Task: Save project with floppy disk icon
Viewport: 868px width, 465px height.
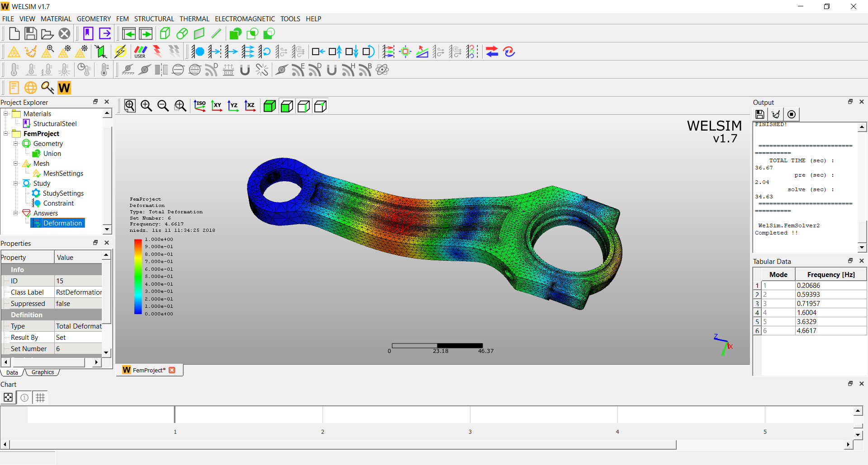Action: pyautogui.click(x=31, y=34)
